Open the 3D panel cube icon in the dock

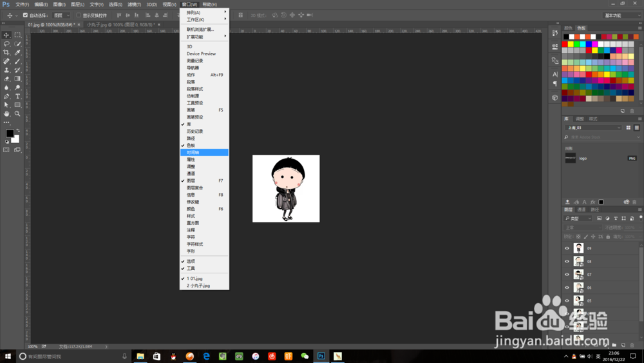tap(555, 98)
